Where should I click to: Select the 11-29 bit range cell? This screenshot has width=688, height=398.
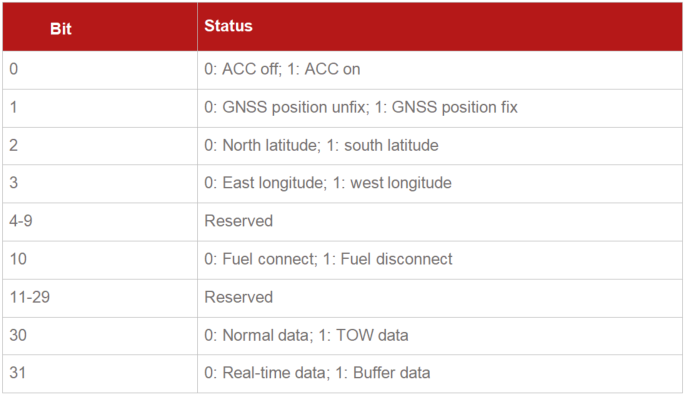(100, 298)
